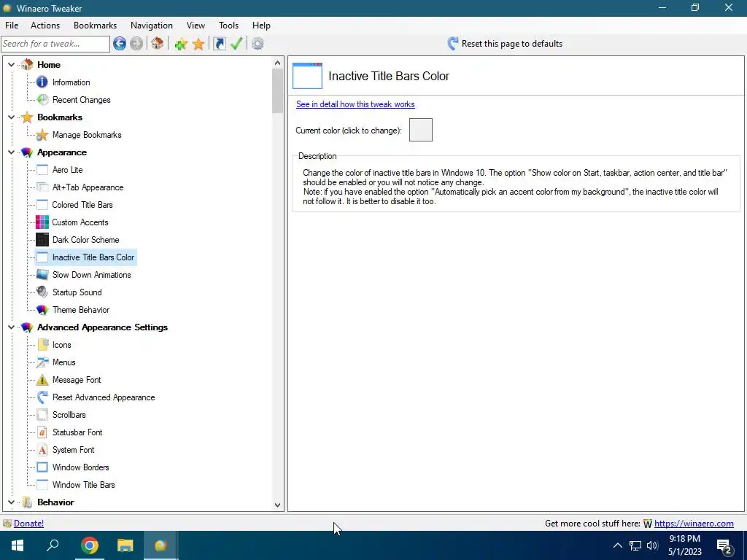This screenshot has width=747, height=560.
Task: Click the current inactive title color swatch
Action: 421,130
